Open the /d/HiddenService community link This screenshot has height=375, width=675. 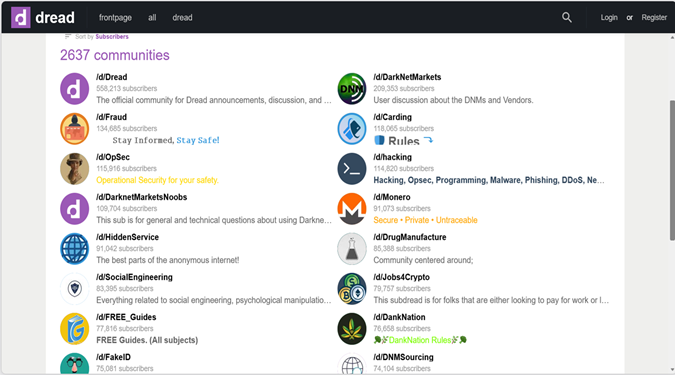pos(127,237)
